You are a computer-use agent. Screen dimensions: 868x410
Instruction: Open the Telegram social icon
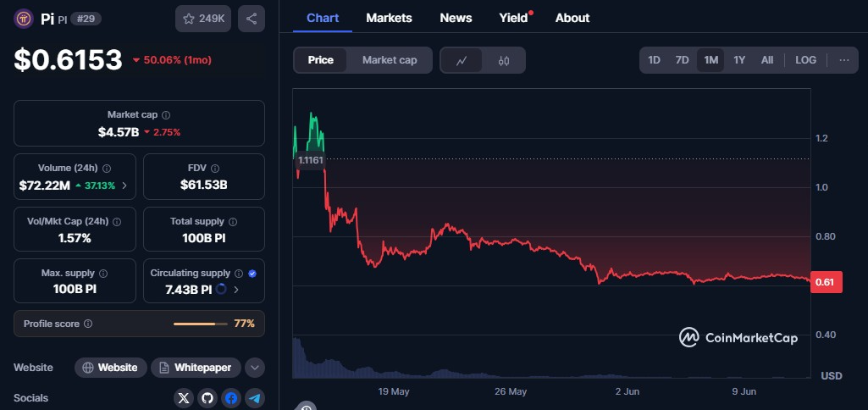[x=255, y=398]
